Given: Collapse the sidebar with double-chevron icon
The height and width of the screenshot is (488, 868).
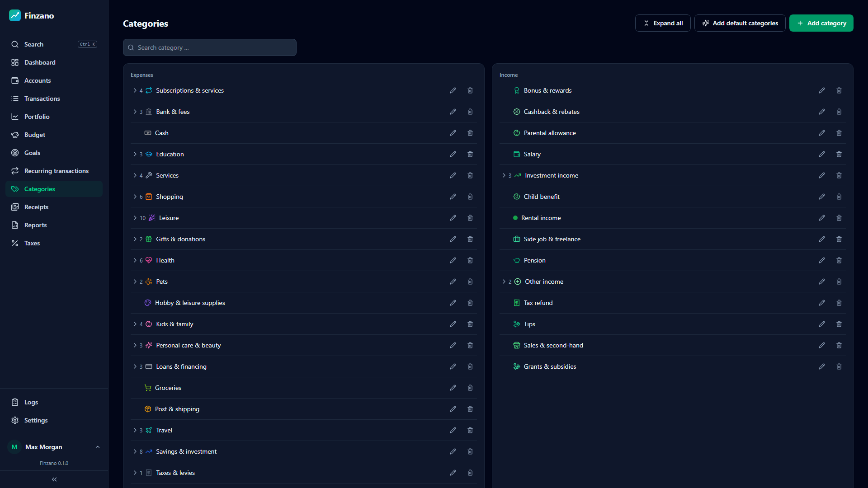Looking at the screenshot, I should (54, 479).
